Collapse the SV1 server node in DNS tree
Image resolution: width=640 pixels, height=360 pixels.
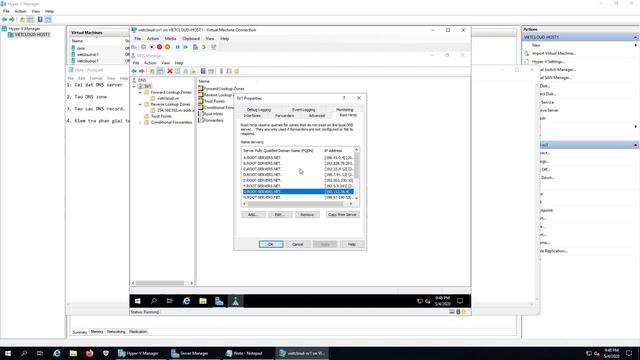tap(134, 87)
